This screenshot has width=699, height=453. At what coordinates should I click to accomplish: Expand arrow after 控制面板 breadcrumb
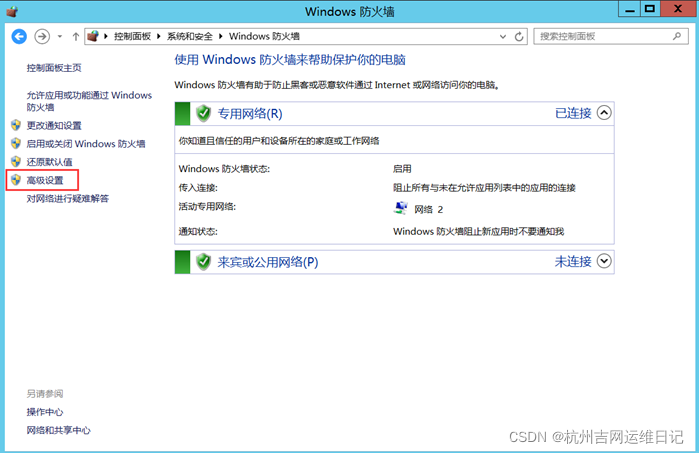(x=159, y=37)
